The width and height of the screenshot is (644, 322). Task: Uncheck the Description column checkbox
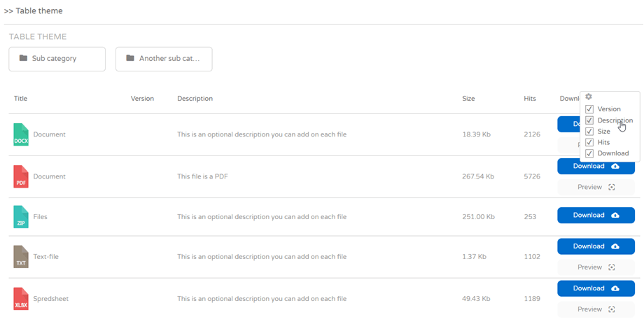point(589,120)
